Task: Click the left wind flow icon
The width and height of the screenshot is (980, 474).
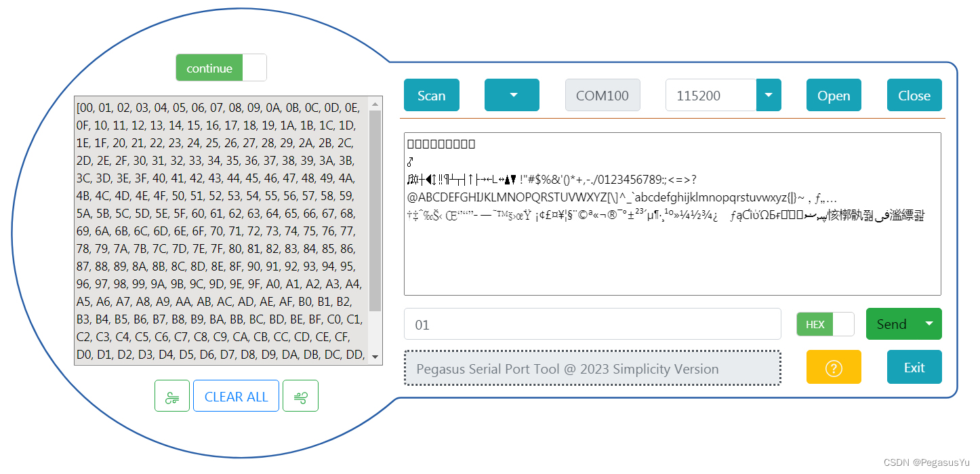Action: pos(172,395)
